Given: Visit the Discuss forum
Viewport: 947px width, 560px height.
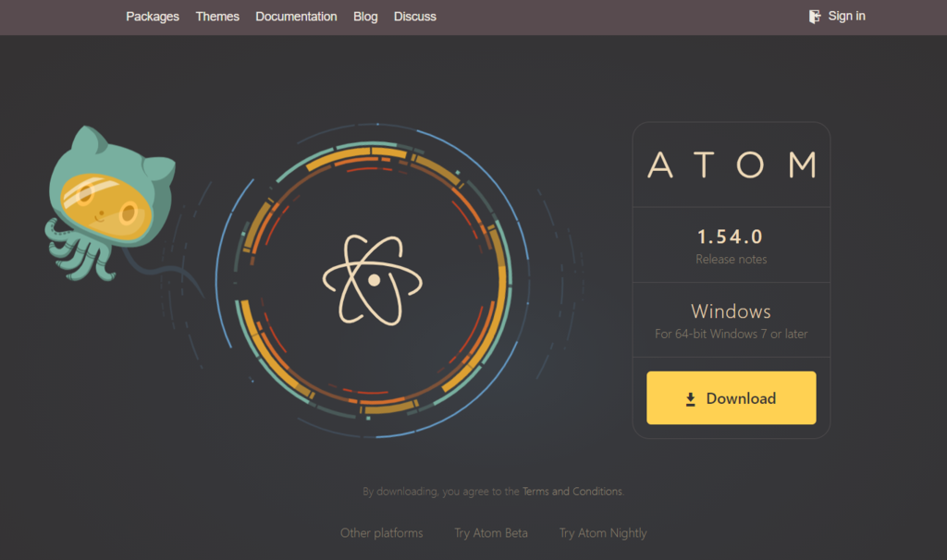Looking at the screenshot, I should [x=414, y=16].
